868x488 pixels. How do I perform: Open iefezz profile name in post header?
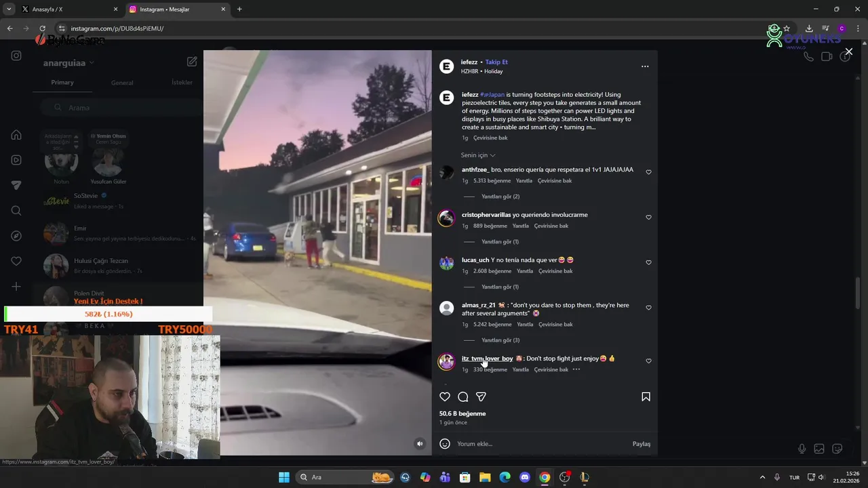(x=469, y=62)
